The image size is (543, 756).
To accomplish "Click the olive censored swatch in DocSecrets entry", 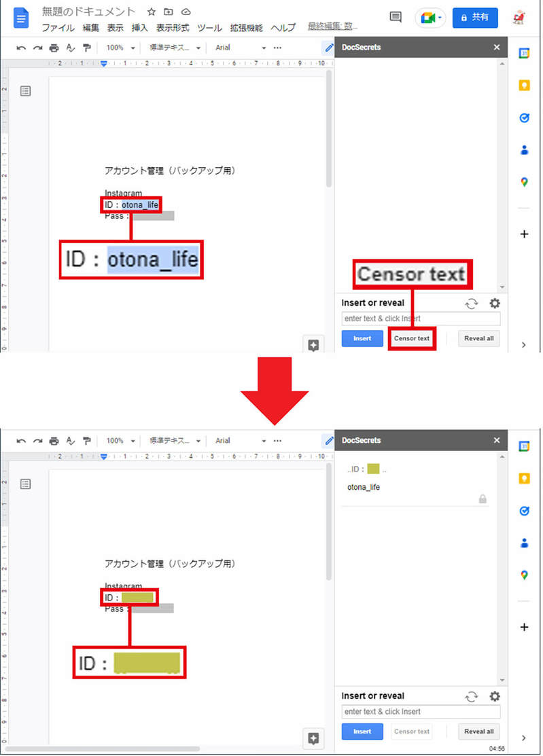I will 373,469.
